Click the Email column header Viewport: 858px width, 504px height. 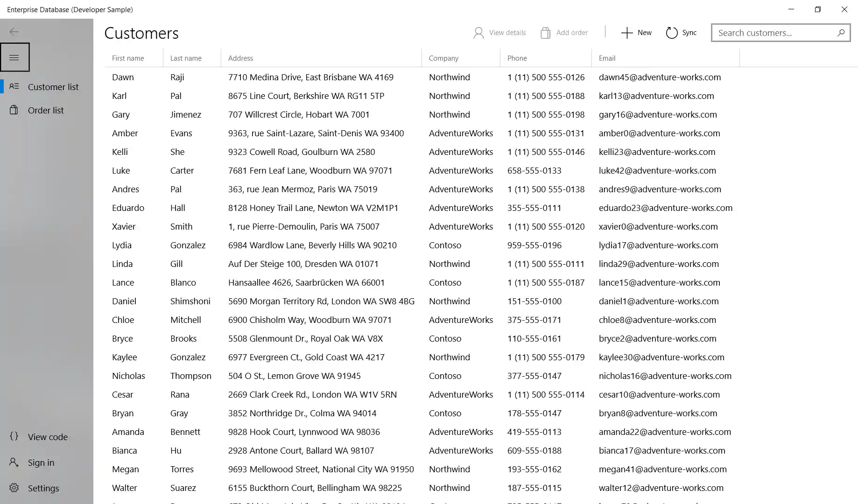point(607,58)
